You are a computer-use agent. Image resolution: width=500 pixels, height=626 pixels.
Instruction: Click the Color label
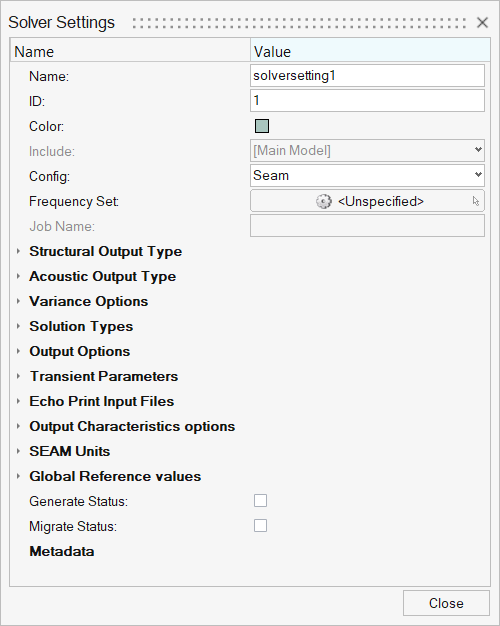pos(46,127)
